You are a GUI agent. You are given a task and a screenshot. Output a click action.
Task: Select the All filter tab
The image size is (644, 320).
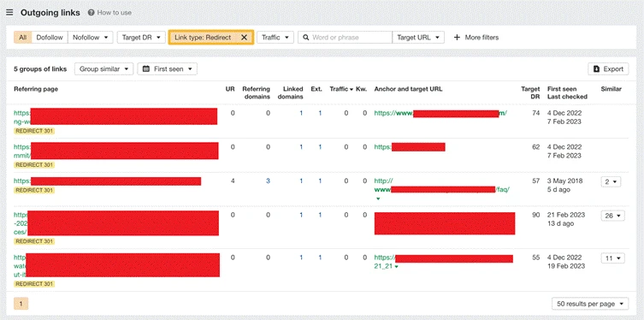point(22,38)
